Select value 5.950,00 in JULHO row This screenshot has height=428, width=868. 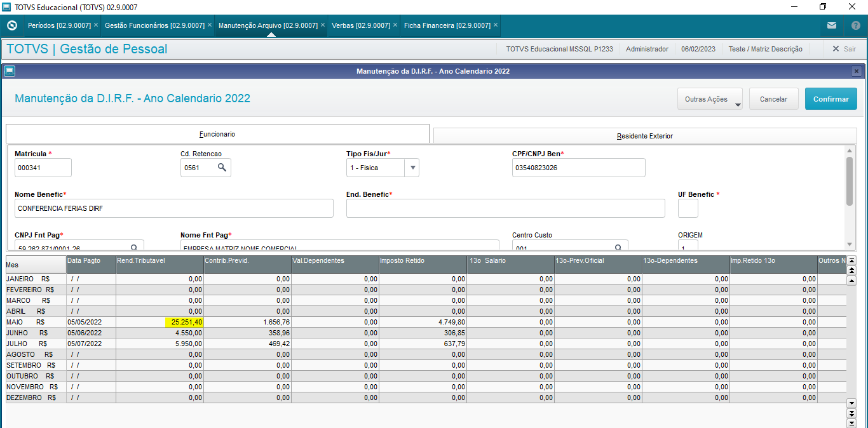189,344
